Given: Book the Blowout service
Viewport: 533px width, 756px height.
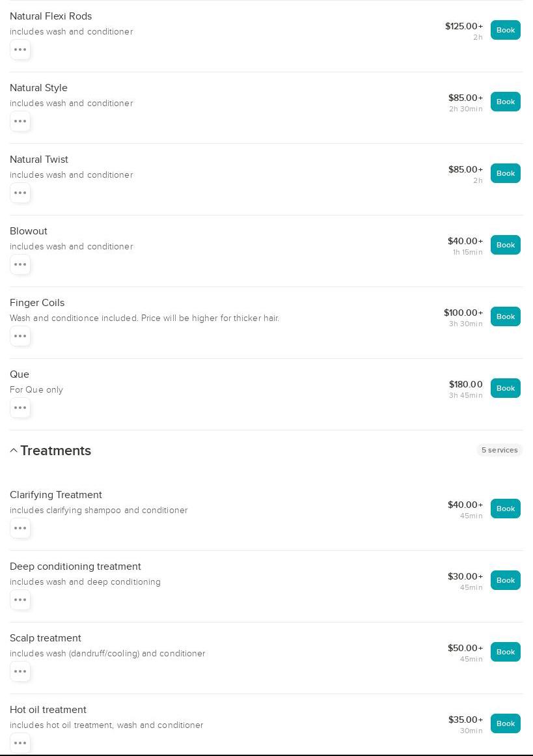Looking at the screenshot, I should tap(505, 245).
